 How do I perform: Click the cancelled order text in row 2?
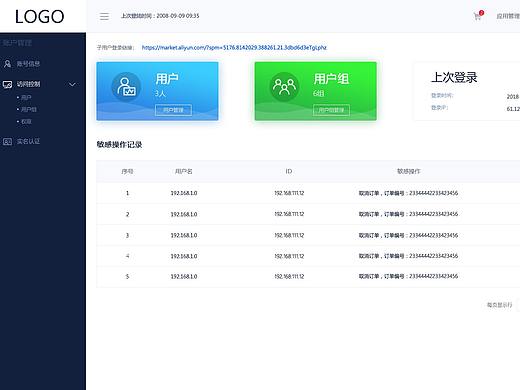tap(408, 214)
